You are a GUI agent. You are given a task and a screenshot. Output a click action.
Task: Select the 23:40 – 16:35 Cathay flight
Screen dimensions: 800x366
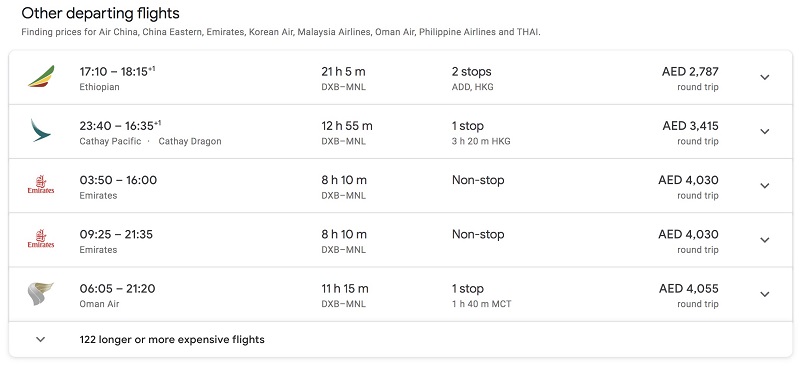pos(400,132)
